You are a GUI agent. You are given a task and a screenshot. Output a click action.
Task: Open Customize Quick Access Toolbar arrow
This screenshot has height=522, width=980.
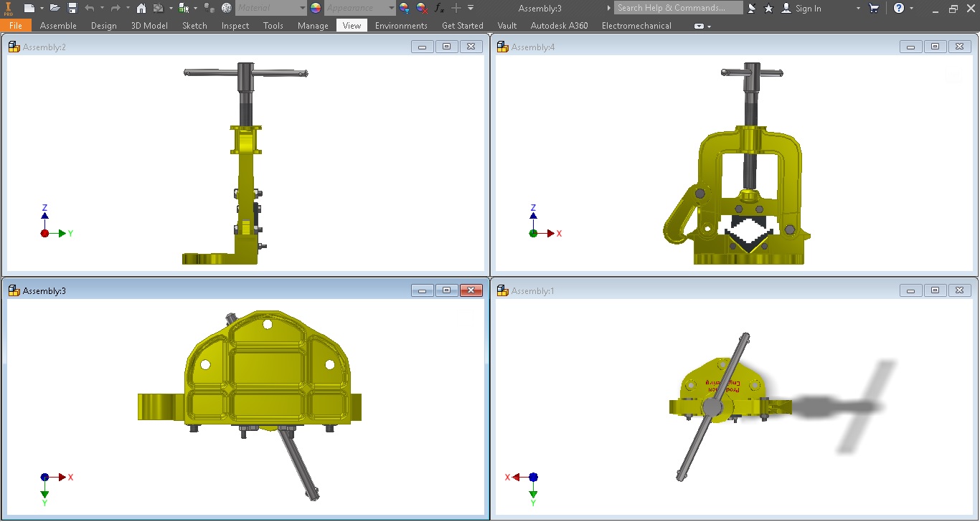coord(471,8)
